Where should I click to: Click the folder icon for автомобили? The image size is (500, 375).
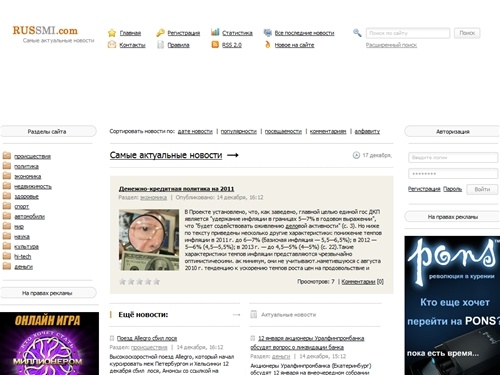[x=7, y=216]
